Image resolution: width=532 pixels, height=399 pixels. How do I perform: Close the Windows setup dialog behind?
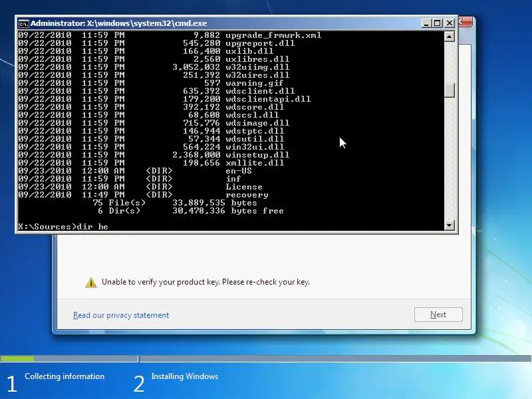tap(465, 22)
